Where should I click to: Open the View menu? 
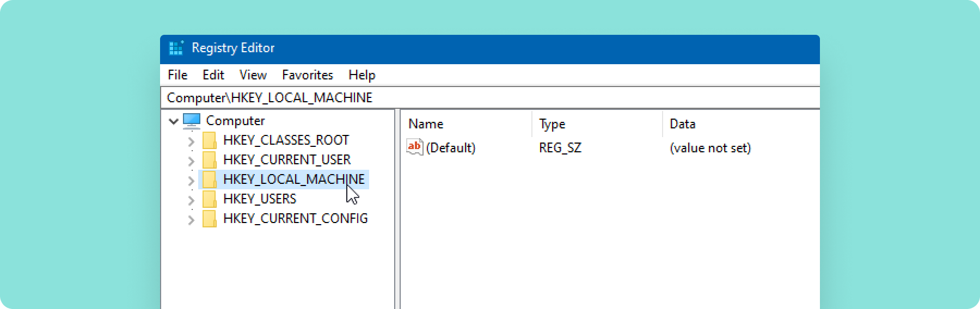tap(253, 75)
